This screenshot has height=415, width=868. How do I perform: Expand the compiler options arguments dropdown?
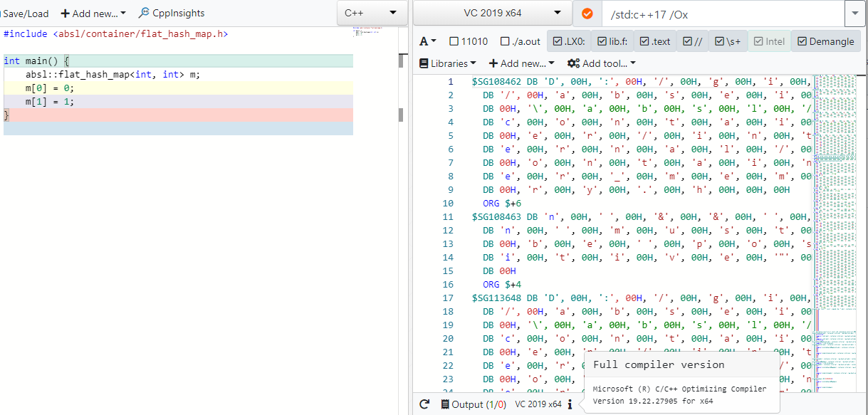click(x=855, y=13)
